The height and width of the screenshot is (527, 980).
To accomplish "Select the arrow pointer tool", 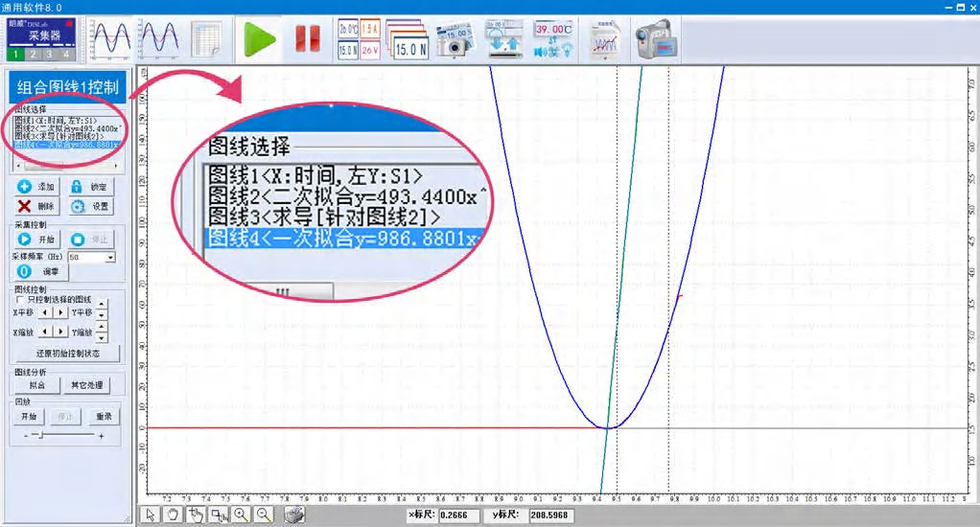I will click(151, 516).
